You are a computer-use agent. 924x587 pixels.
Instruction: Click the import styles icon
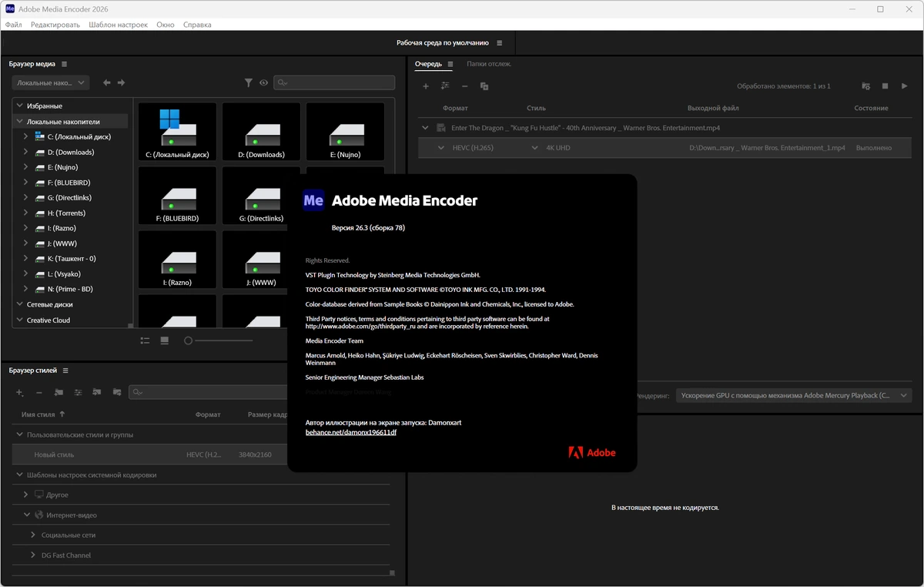click(97, 392)
